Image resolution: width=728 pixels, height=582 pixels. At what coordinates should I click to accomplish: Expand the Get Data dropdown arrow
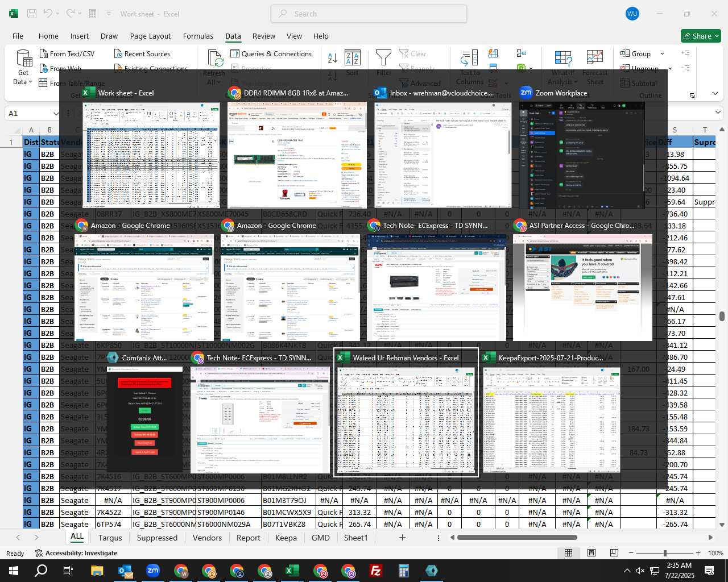pos(30,82)
